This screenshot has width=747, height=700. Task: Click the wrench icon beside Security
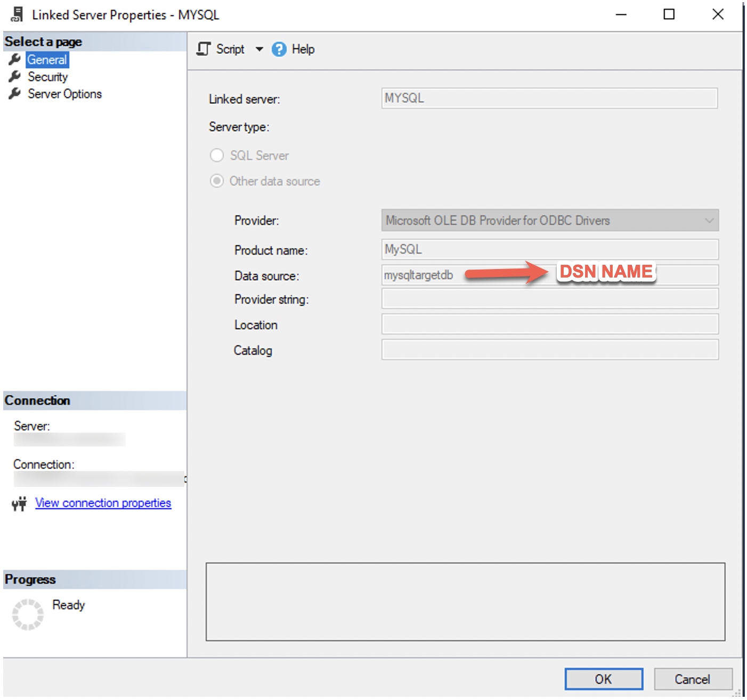coord(15,77)
